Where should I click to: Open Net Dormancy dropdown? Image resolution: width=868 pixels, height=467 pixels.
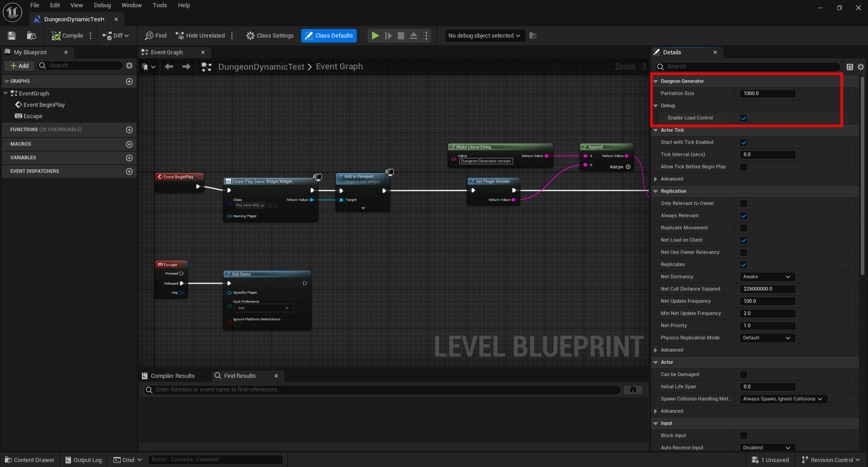click(x=767, y=277)
